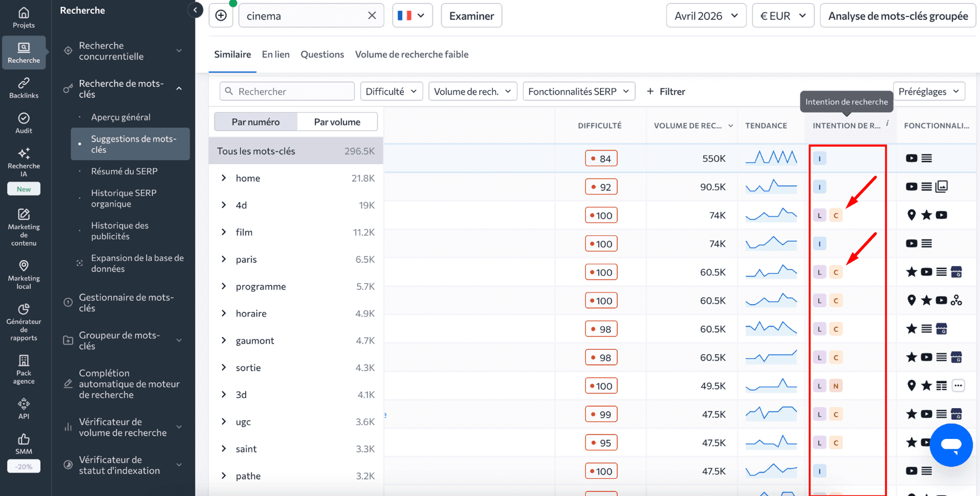Click the Filtrer button

665,91
